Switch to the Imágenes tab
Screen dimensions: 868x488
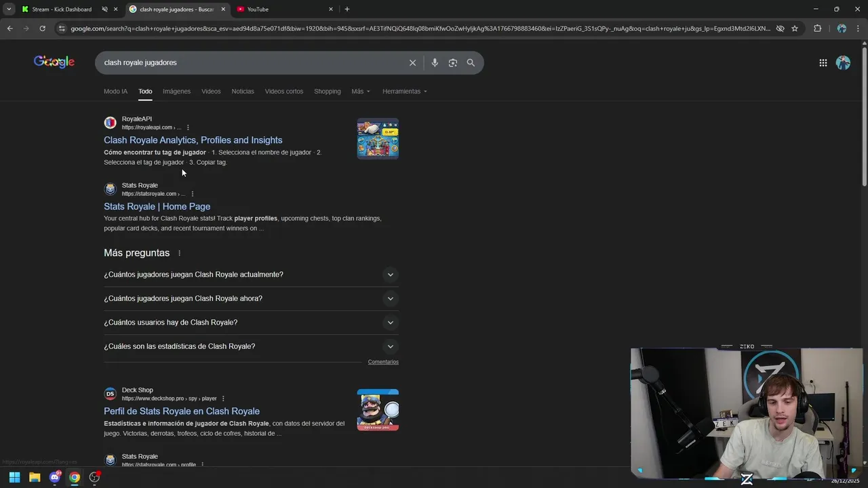pos(176,91)
